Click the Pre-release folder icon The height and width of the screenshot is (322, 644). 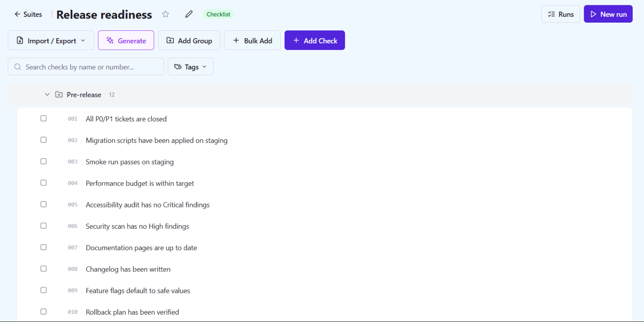click(x=59, y=95)
